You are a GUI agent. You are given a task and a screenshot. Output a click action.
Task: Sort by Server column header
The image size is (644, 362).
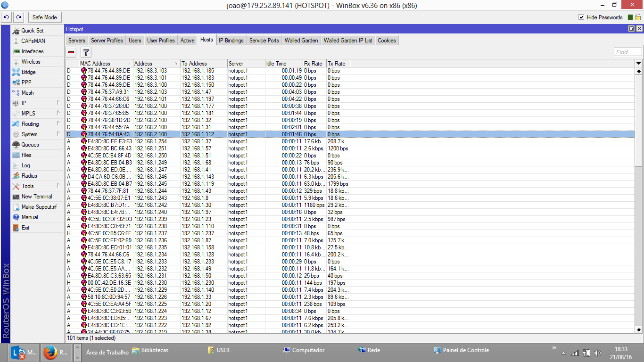click(246, 63)
